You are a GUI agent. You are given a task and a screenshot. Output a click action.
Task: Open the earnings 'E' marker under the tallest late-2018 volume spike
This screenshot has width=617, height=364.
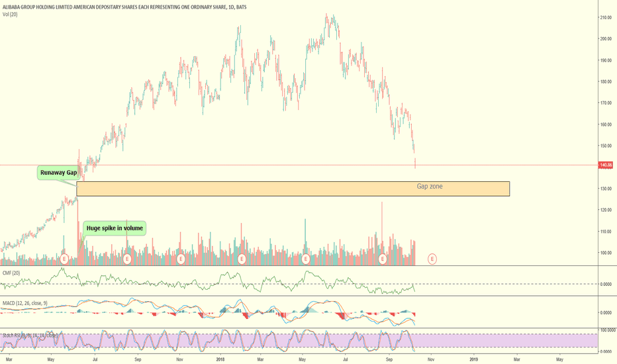coord(383,259)
